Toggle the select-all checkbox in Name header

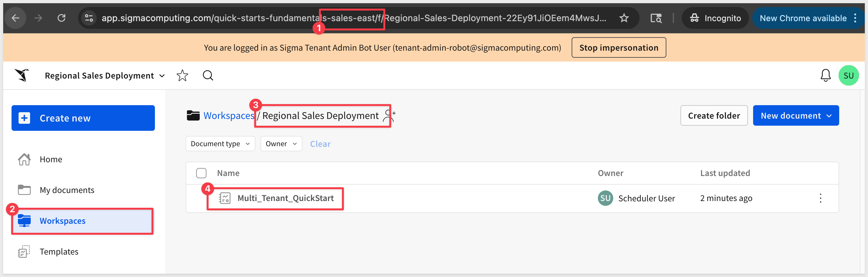(x=201, y=173)
